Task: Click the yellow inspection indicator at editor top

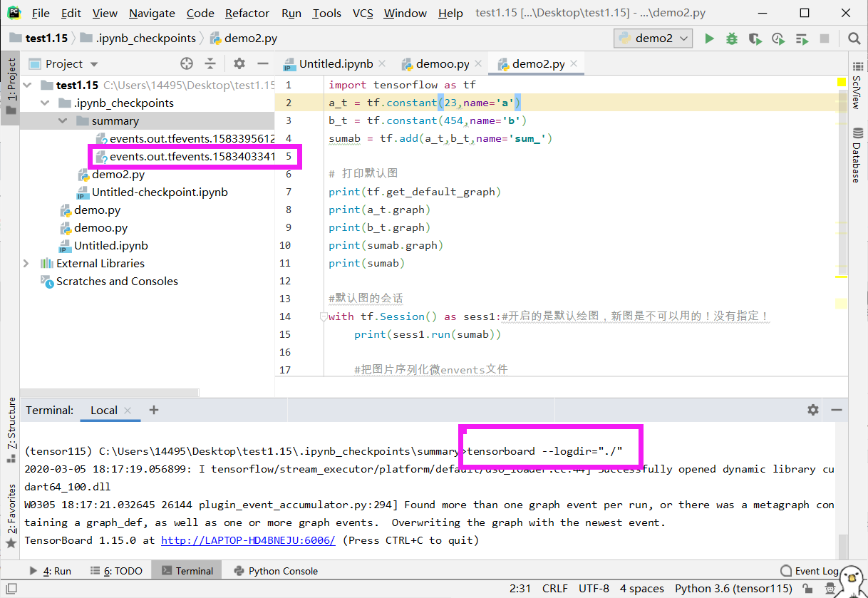Action: (x=842, y=84)
